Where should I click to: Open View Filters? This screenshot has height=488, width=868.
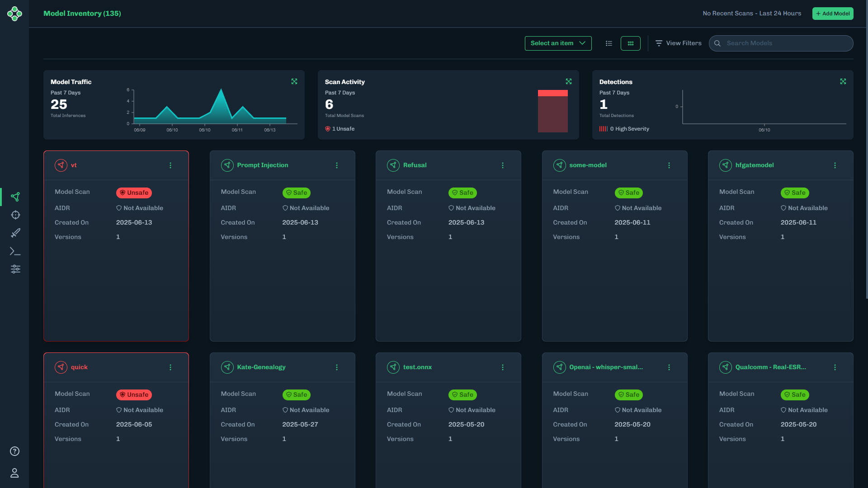(x=679, y=43)
